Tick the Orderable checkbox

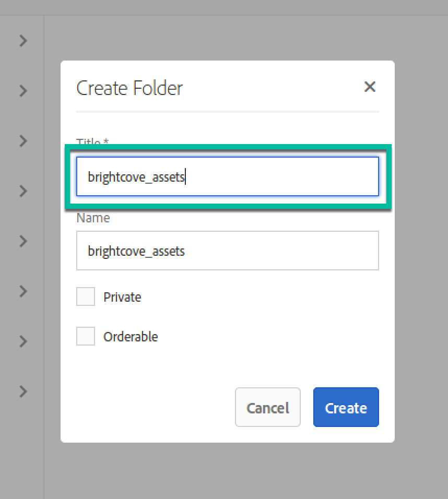86,337
